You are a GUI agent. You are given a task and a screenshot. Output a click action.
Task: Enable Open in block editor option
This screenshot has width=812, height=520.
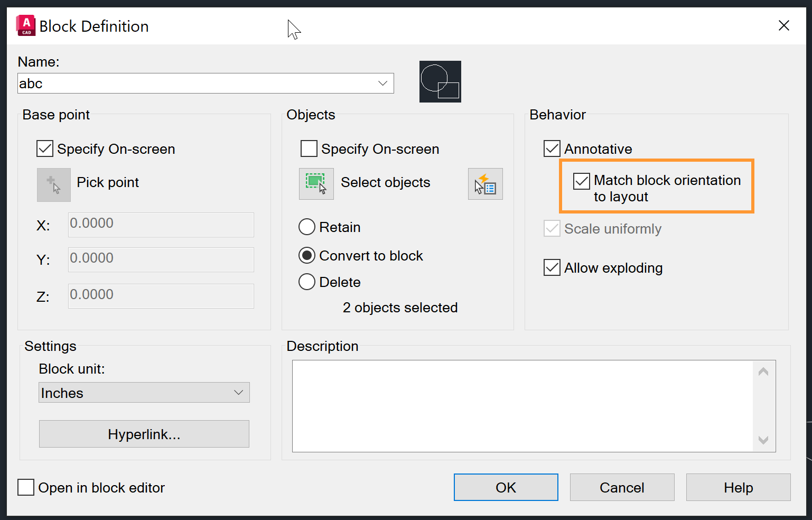click(25, 487)
